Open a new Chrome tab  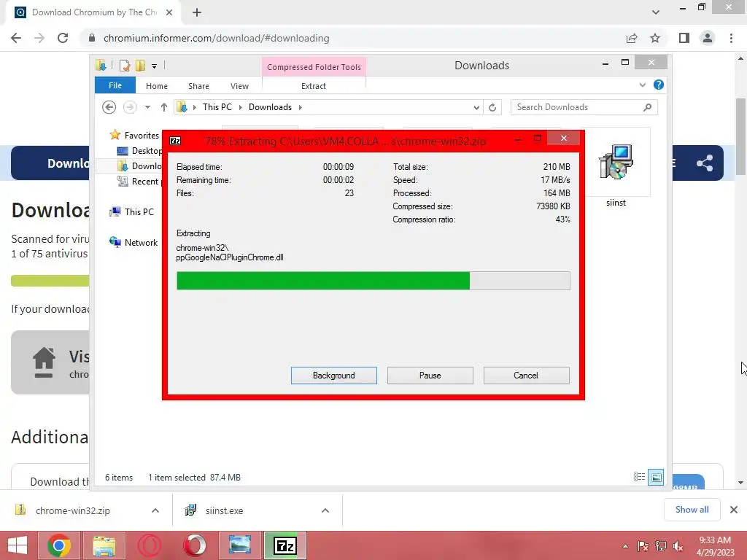pos(197,12)
